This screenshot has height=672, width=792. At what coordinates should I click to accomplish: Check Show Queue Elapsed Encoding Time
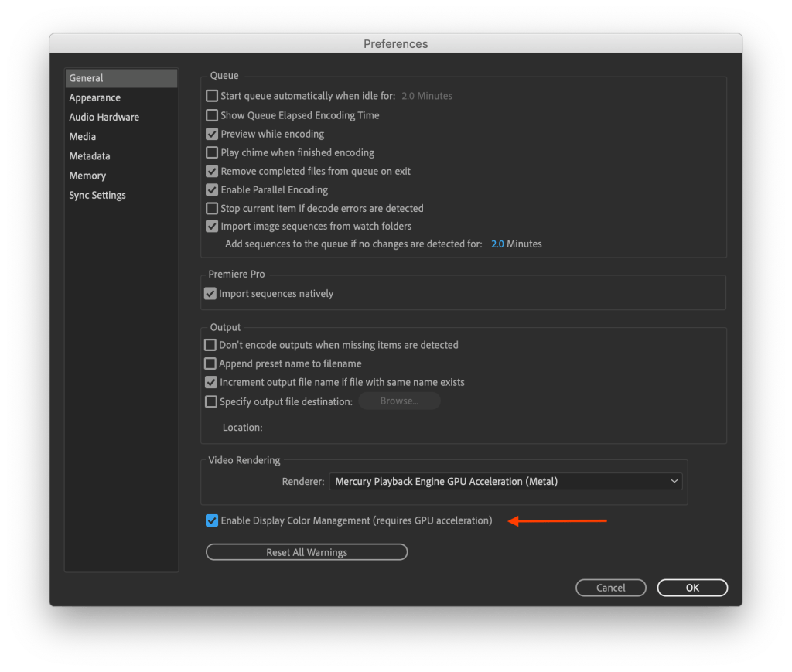pos(212,115)
